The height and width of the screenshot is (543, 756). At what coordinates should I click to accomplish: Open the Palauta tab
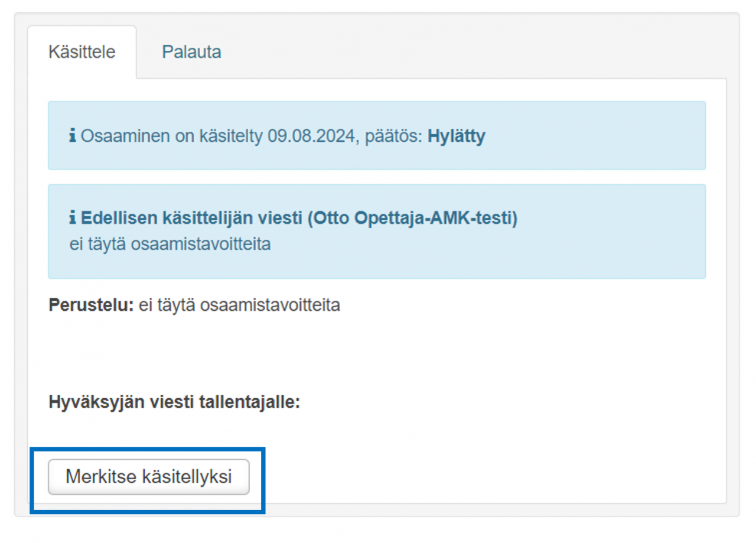tap(191, 52)
